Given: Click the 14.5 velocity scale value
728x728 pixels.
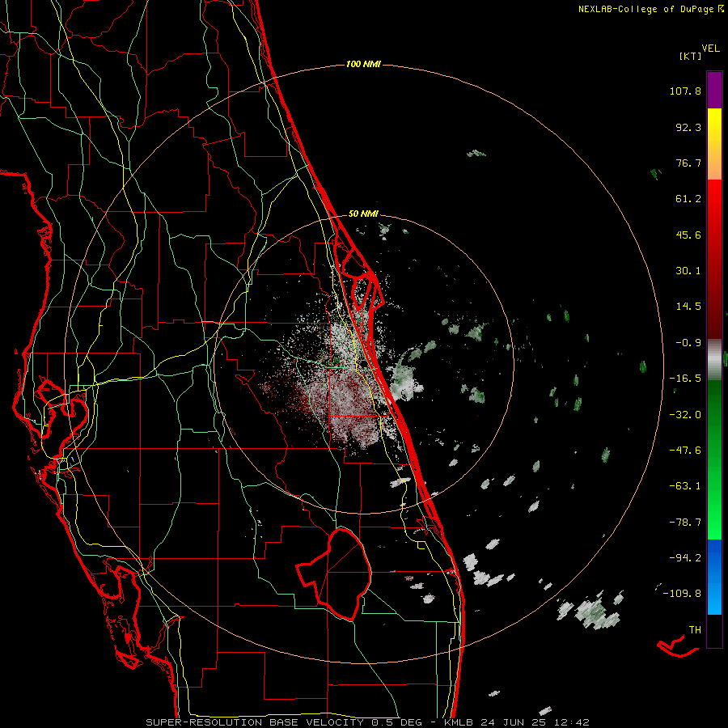Looking at the screenshot, I should point(688,307).
